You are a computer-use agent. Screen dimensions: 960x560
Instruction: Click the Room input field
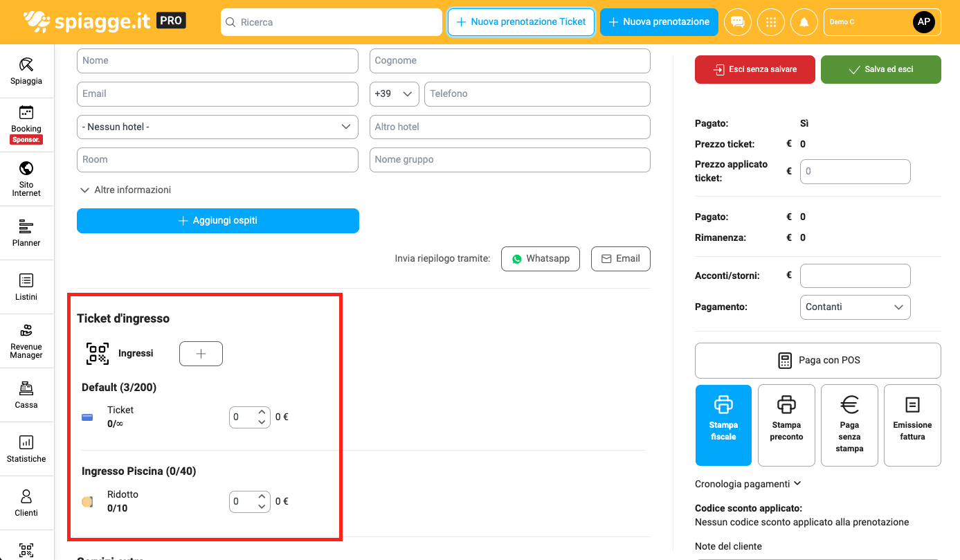click(x=217, y=159)
